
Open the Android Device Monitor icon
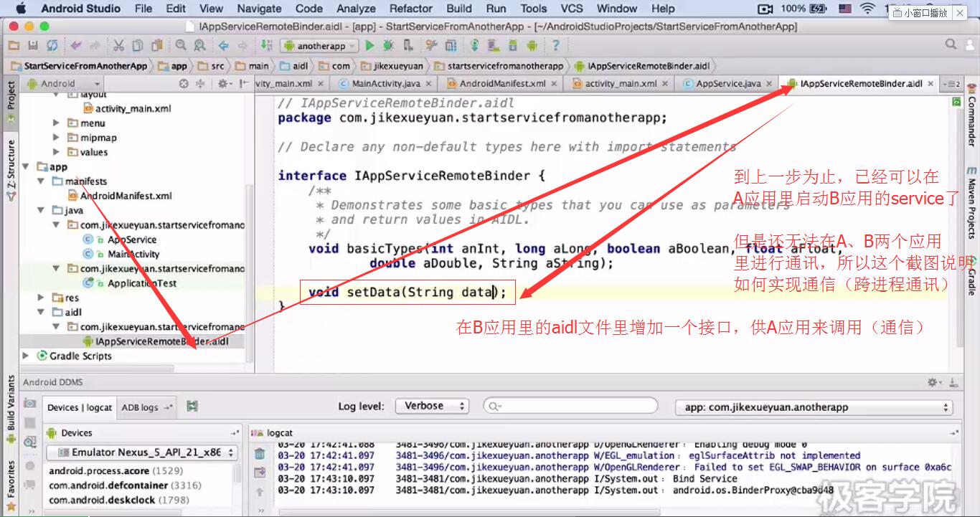click(532, 45)
